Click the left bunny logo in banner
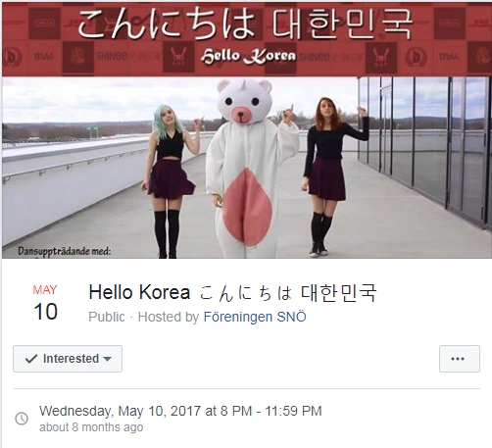This screenshot has height=448, width=492. coord(178,58)
